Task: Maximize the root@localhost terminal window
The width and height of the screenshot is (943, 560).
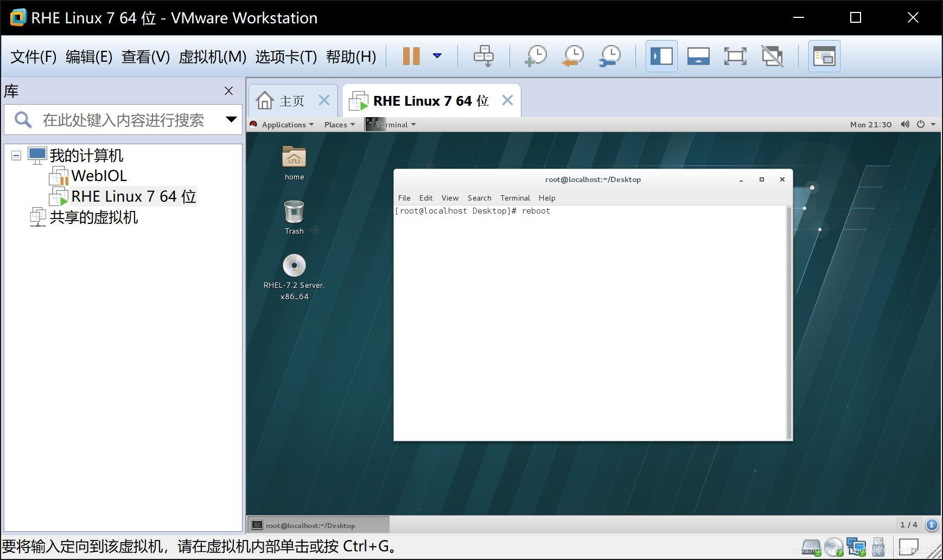Action: 761,179
